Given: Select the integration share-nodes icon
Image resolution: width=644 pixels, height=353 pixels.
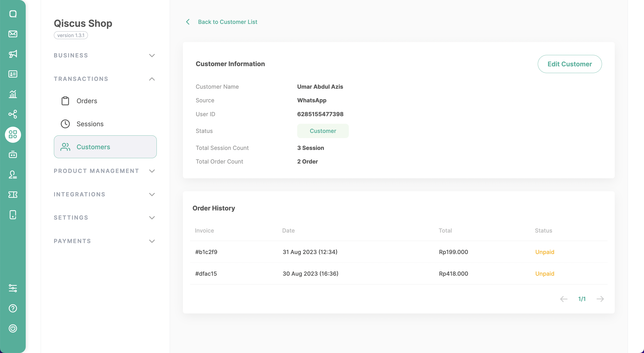Looking at the screenshot, I should pos(13,114).
